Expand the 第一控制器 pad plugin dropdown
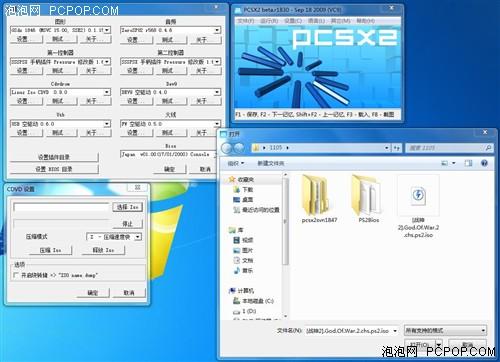Viewport: 500px width, 362px height. tap(107, 62)
